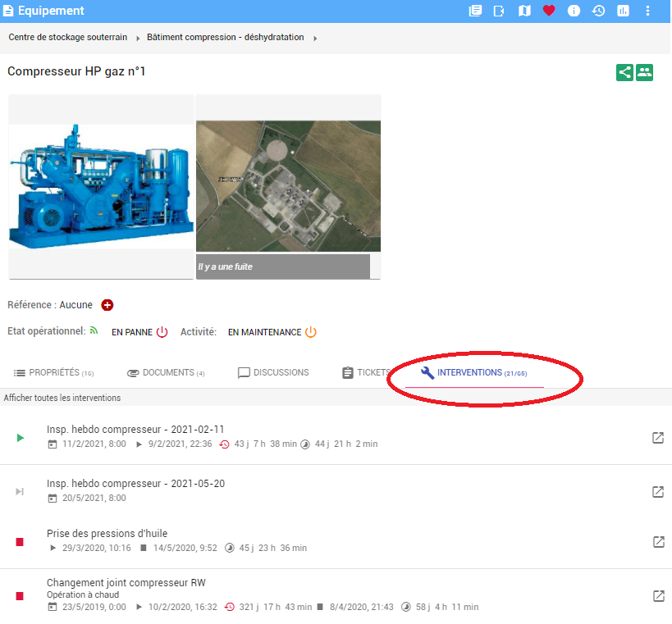Screen dimensions: 672x624
Task: Add a reference with red plus icon
Action: (x=107, y=305)
